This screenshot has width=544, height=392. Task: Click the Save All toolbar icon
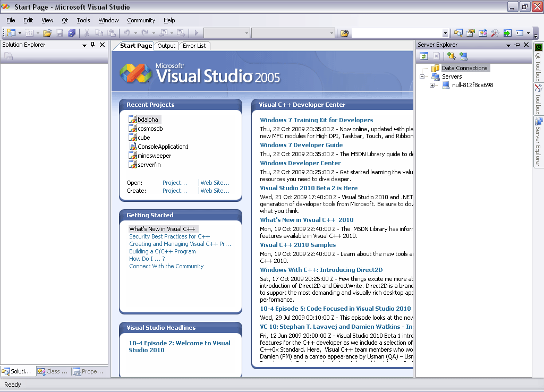tap(72, 33)
